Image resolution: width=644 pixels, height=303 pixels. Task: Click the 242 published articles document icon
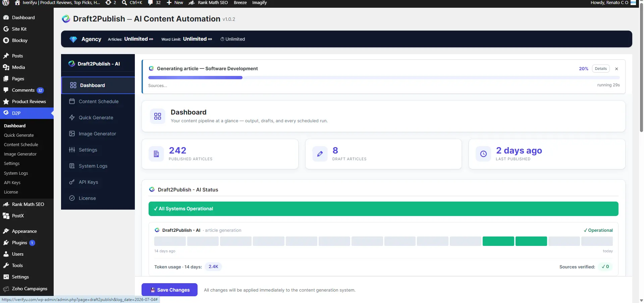[x=156, y=154]
